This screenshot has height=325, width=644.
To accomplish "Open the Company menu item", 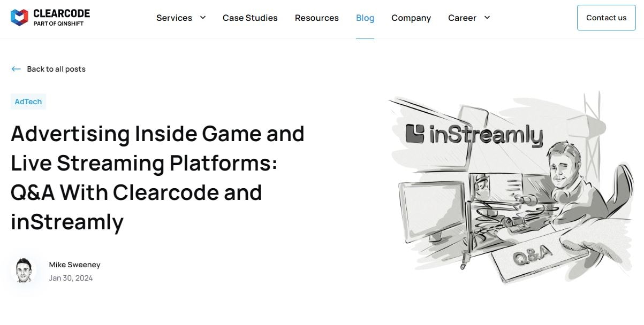I will pyautogui.click(x=411, y=18).
